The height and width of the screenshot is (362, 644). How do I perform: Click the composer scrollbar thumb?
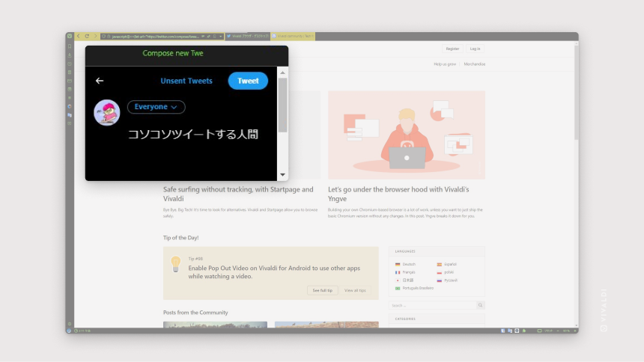(282, 105)
